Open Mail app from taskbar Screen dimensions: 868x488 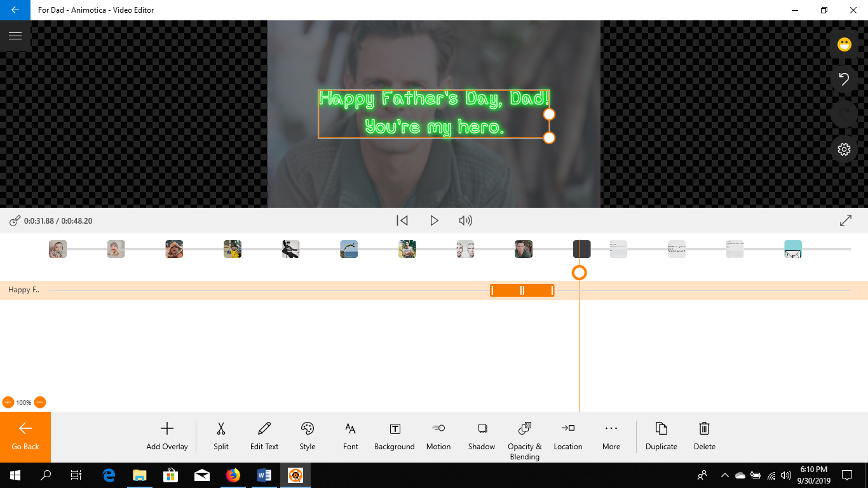tap(202, 475)
